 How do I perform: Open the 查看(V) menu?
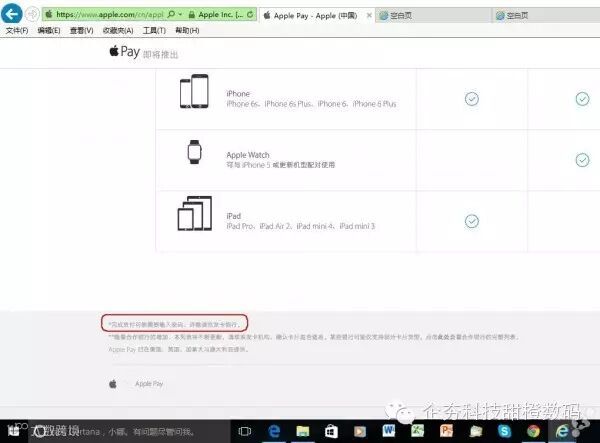pos(82,31)
